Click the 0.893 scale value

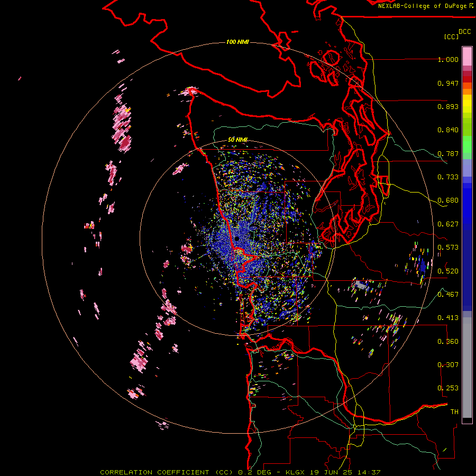[x=448, y=106]
